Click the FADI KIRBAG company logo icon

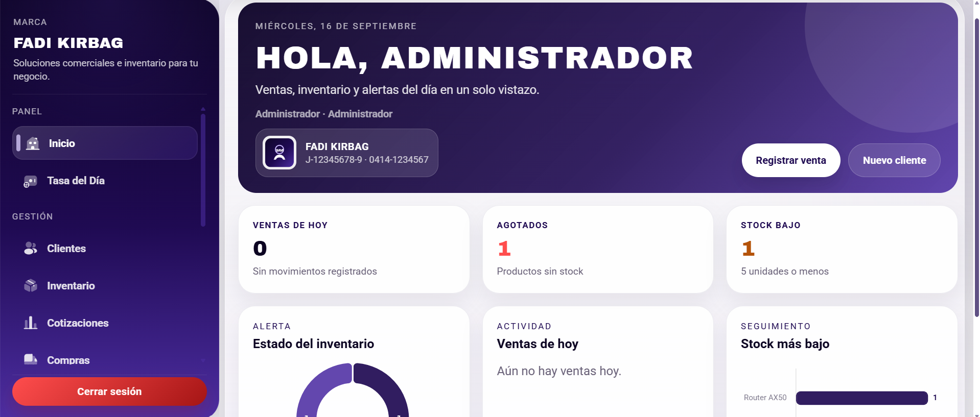(279, 153)
